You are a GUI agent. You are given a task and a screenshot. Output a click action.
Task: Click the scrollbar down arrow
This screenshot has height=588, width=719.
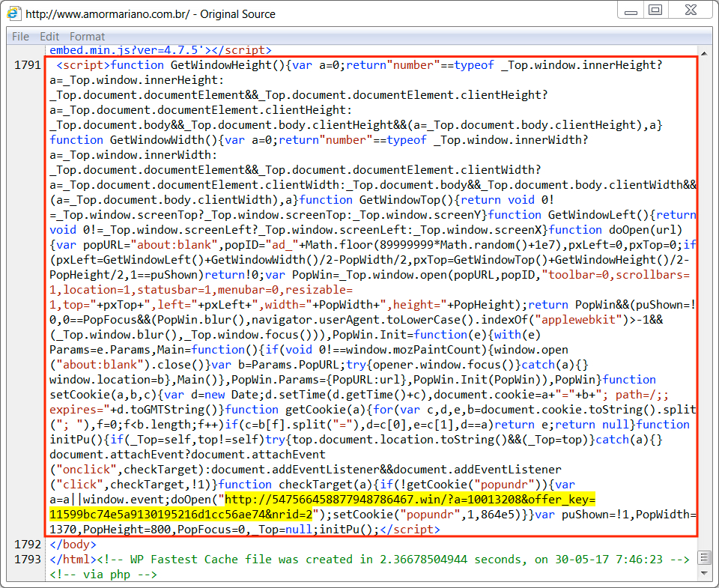pos(704,573)
